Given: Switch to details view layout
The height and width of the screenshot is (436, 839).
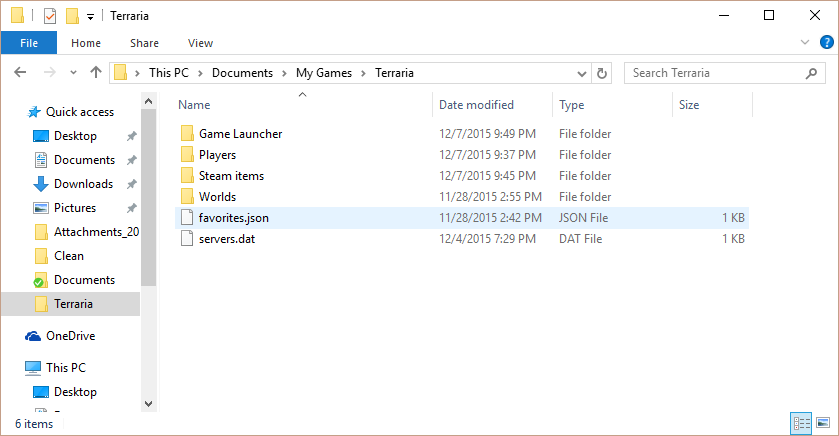Looking at the screenshot, I should tap(801, 423).
